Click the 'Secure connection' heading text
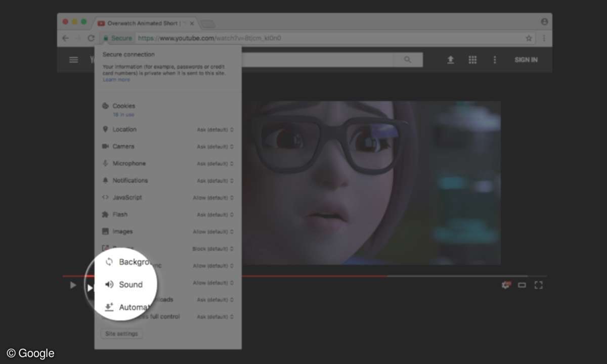The image size is (607, 364). pyautogui.click(x=128, y=55)
